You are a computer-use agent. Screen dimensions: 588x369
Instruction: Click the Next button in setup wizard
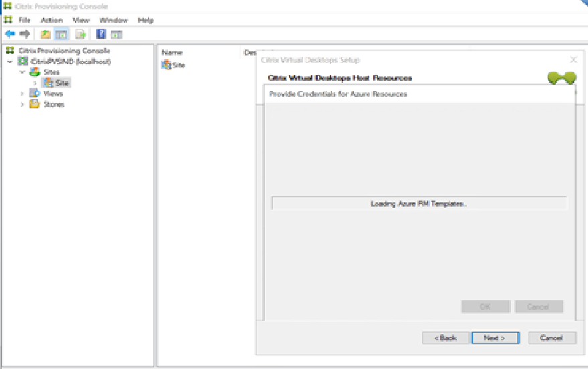click(496, 338)
